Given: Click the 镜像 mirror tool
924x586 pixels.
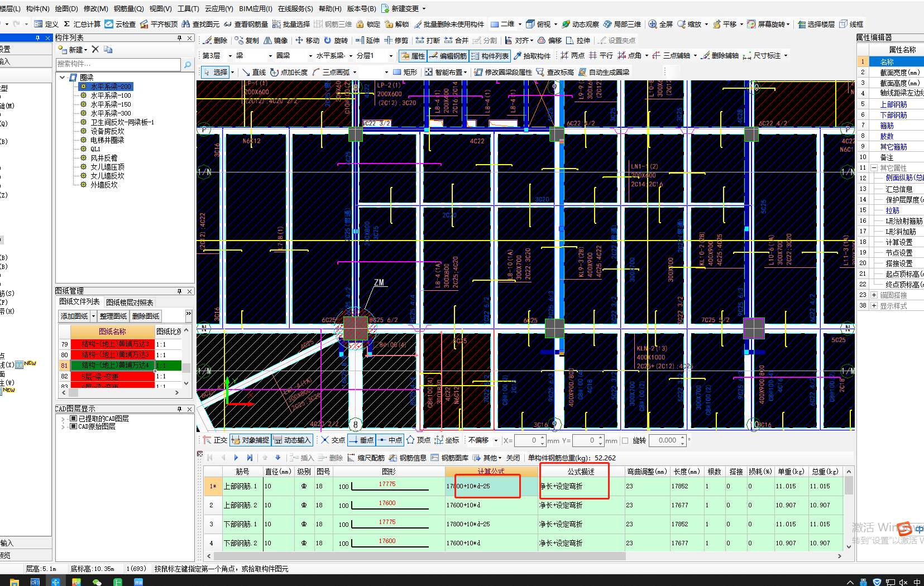Looking at the screenshot, I should 276,40.
